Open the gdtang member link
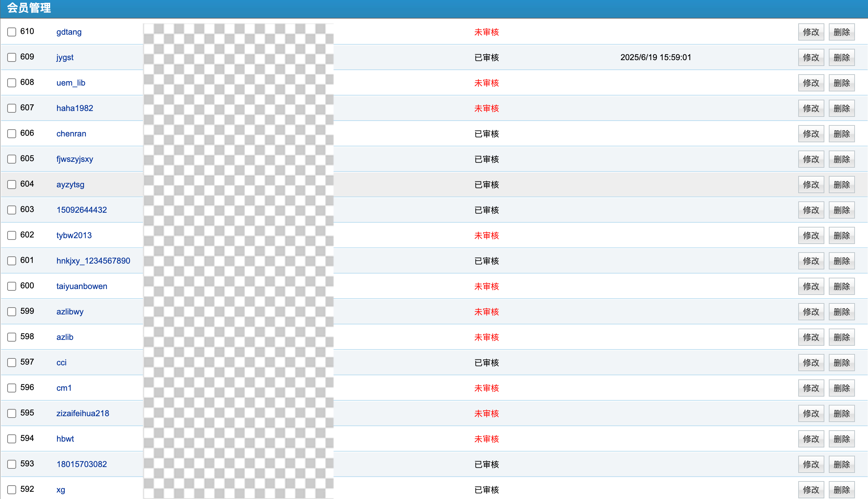 [69, 32]
